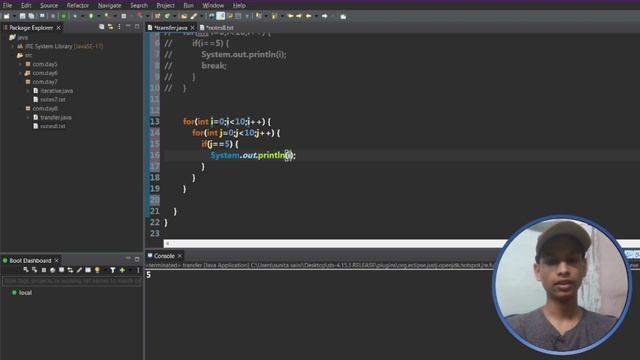Screen dimensions: 640x360
Task: Click the Boot Dashboard tag filter field
Action: (72, 281)
